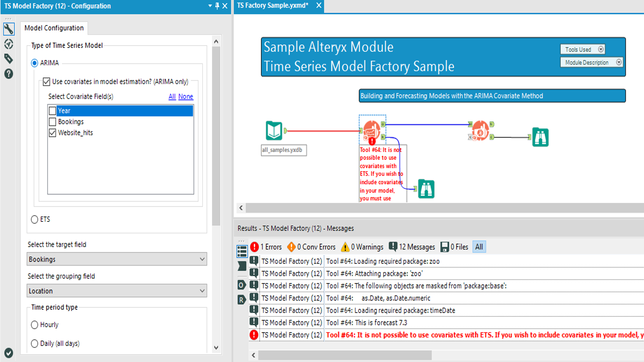Click the Results horizontal scrollbar thumb
644x362 pixels.
pos(345,355)
